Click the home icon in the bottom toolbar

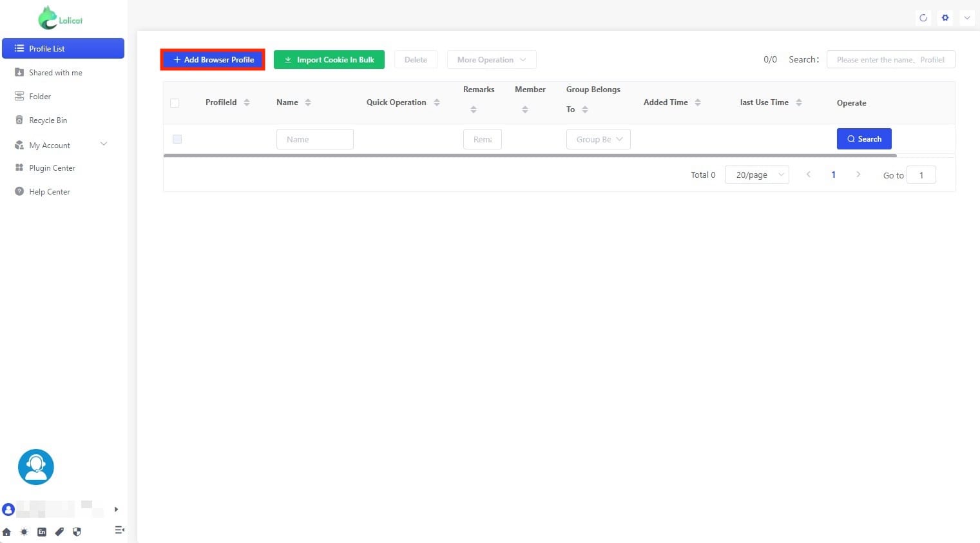coord(7,532)
